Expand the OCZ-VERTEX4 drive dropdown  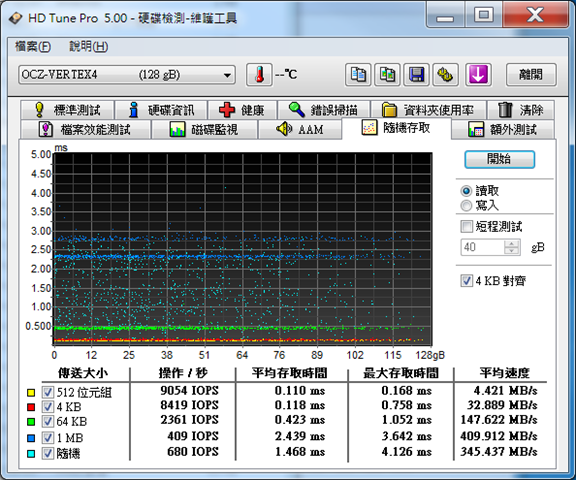(x=127, y=75)
